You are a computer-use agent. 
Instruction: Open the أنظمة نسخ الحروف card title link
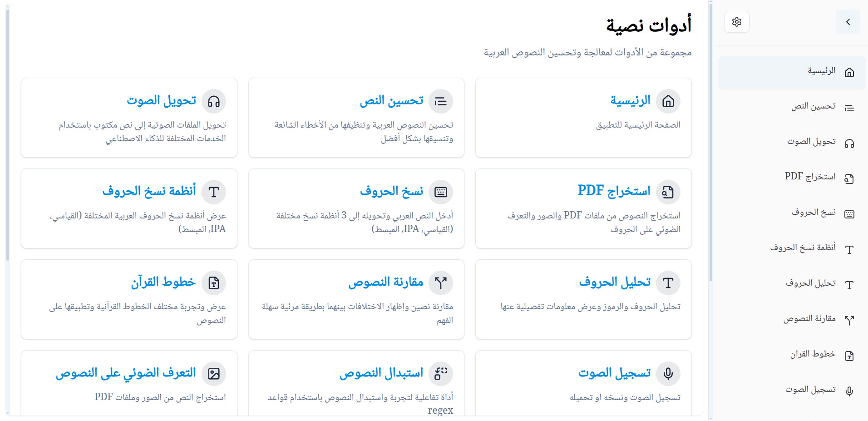(x=149, y=191)
